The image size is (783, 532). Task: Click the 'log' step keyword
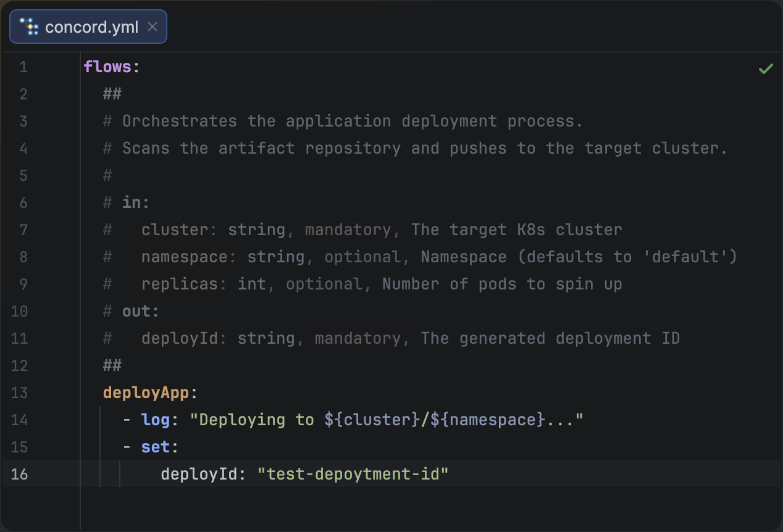coord(156,420)
